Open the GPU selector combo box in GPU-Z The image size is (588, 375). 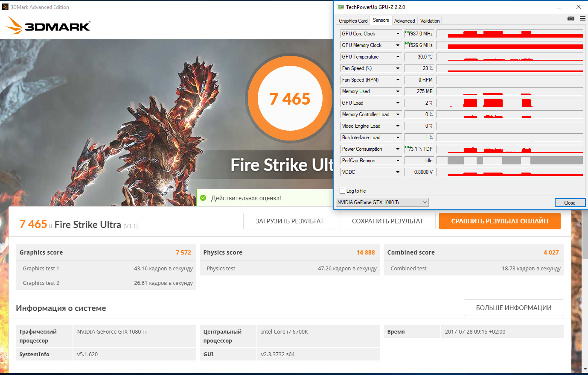tap(382, 202)
